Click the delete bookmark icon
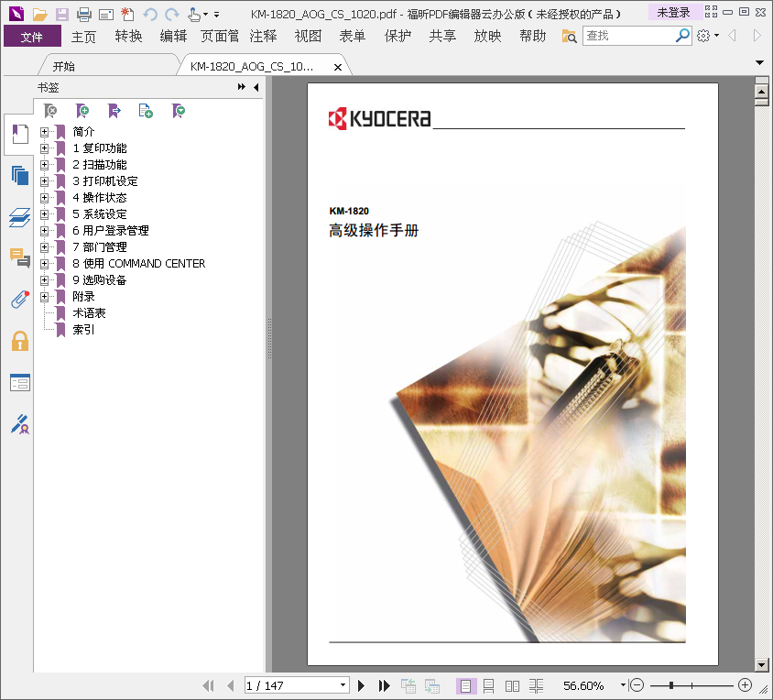This screenshot has height=700, width=773. point(49,111)
